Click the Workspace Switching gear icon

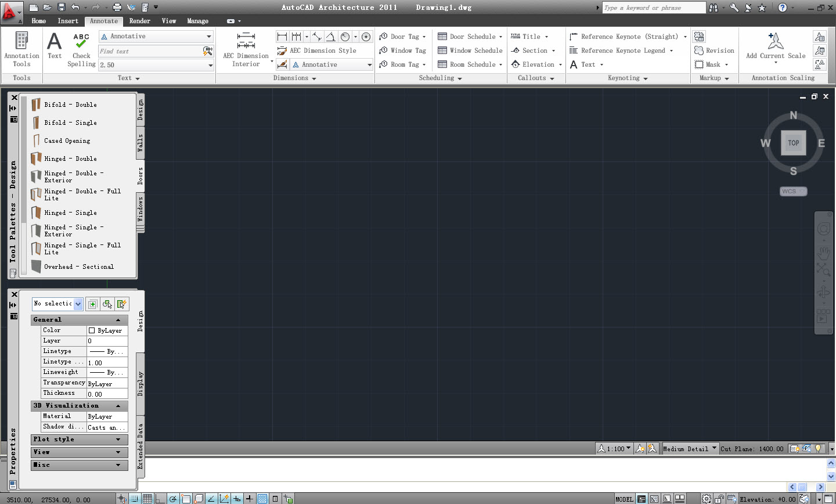[x=706, y=499]
